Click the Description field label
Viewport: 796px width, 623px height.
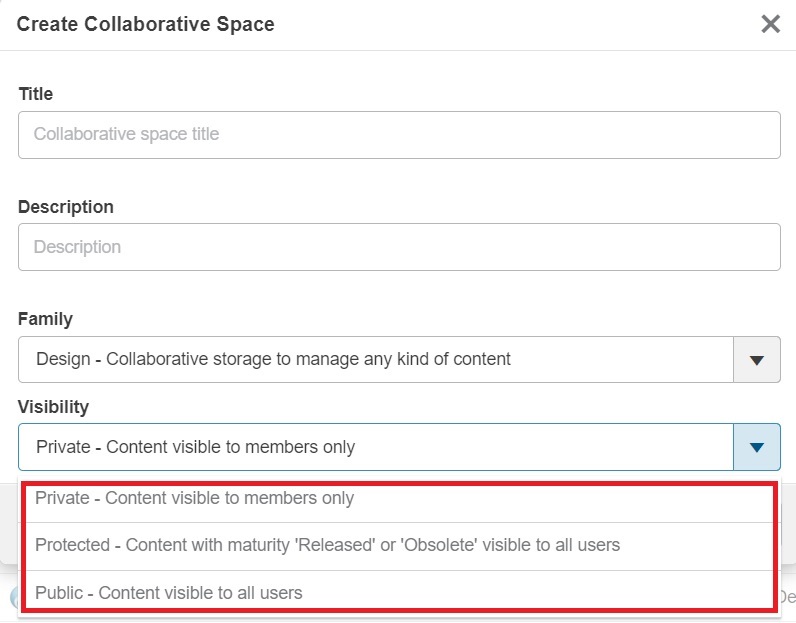(x=66, y=207)
